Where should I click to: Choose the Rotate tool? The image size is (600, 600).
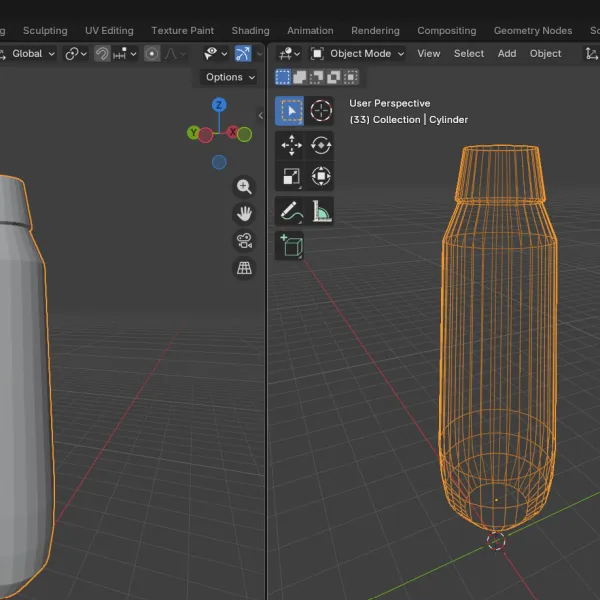321,145
